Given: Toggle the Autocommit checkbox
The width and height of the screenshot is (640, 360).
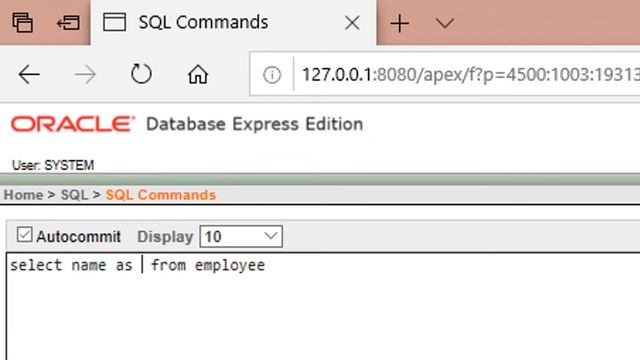Looking at the screenshot, I should click(x=24, y=235).
